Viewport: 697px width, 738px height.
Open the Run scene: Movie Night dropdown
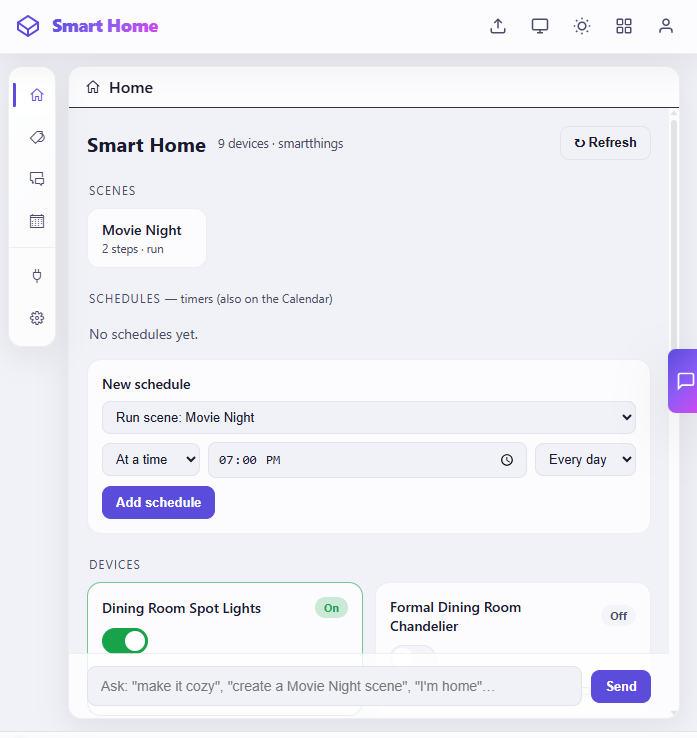[369, 417]
